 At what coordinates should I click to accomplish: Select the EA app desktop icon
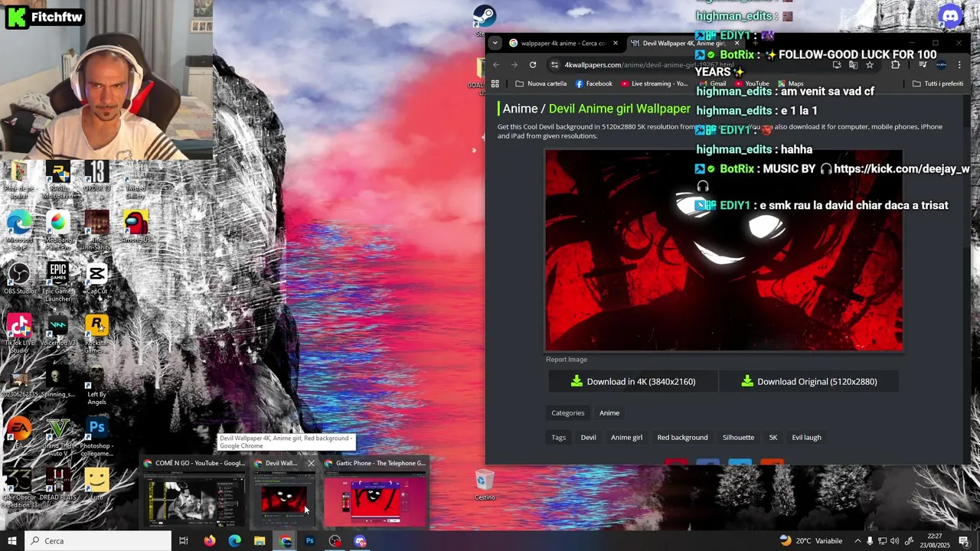19,433
